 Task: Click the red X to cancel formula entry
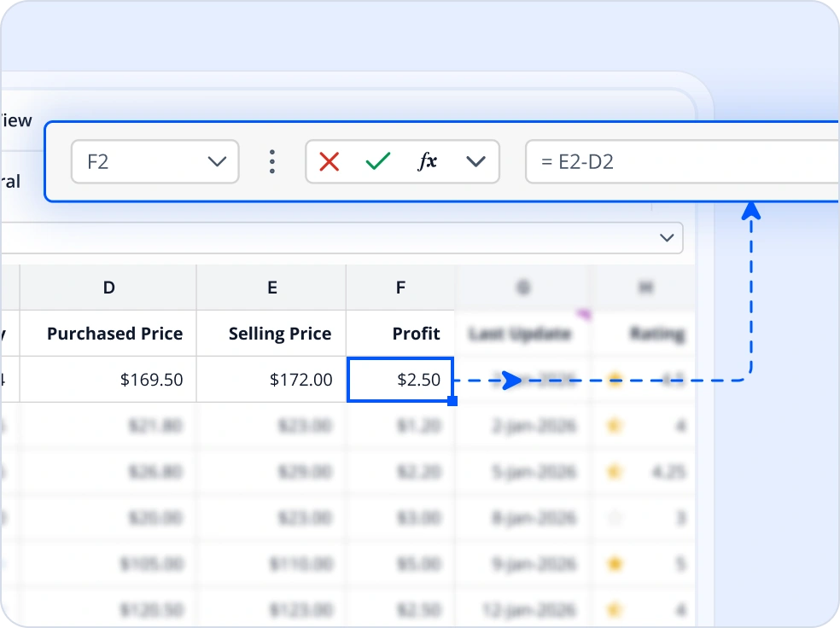coord(329,161)
